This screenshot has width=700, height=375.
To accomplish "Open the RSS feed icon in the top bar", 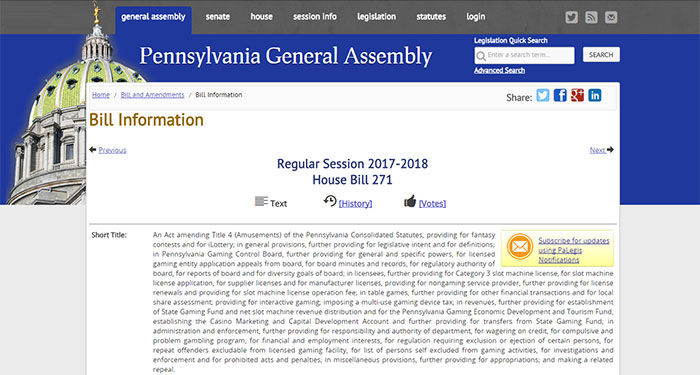I will pos(592,17).
